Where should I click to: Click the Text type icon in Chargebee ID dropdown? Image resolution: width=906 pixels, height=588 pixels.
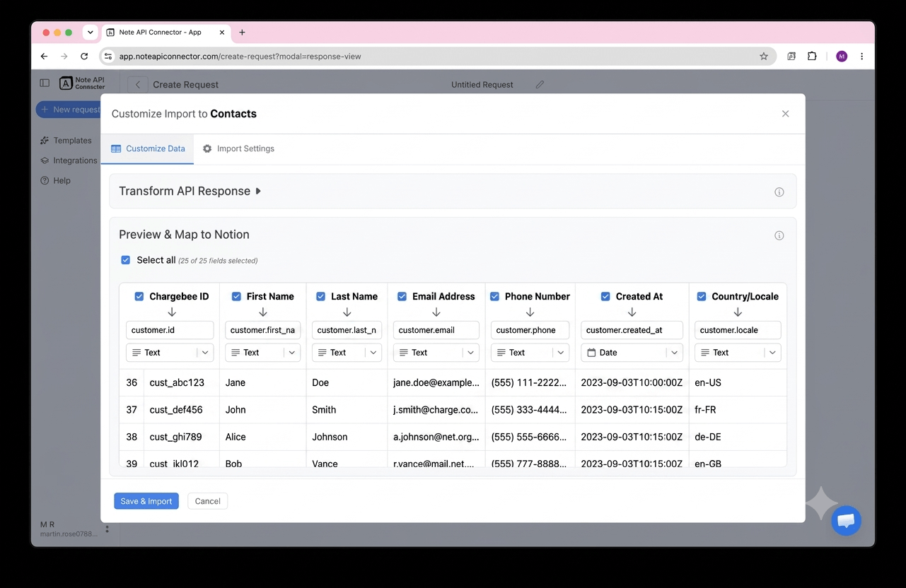tap(137, 352)
